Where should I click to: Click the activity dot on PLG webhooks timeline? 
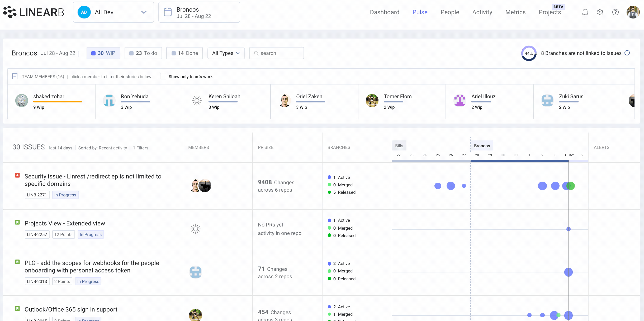[x=569, y=272]
